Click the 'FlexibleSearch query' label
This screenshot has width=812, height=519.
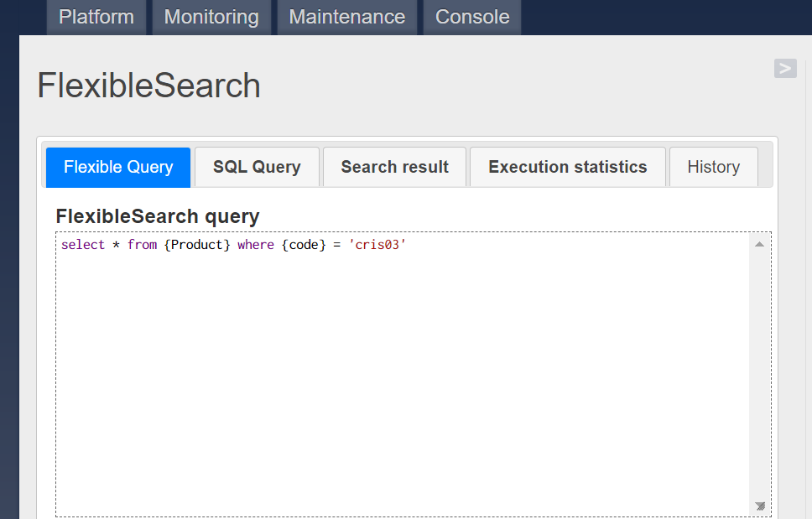(x=158, y=216)
